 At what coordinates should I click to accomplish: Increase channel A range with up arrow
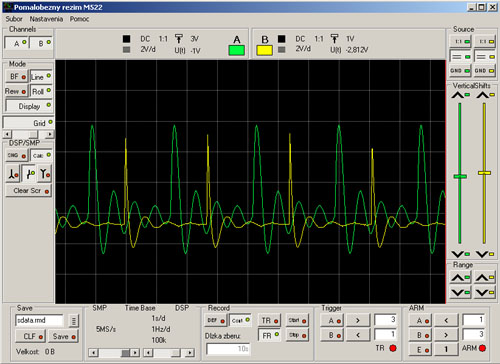[460, 277]
